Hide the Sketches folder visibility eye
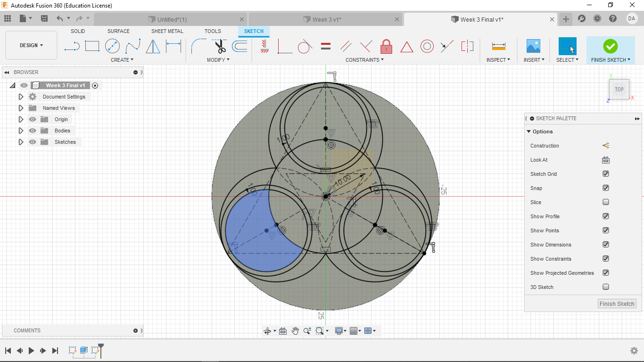644x362 pixels. (x=33, y=142)
